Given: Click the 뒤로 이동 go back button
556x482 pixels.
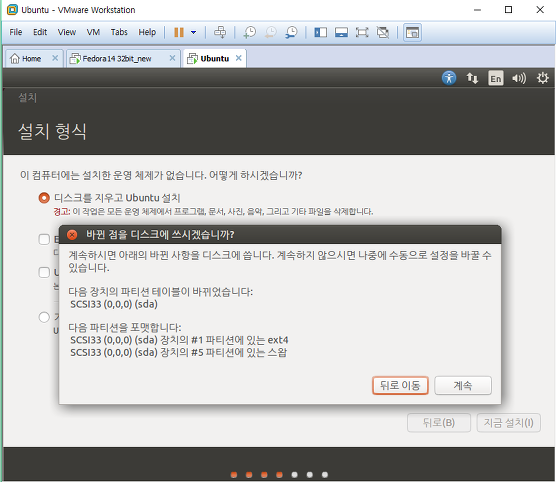Looking at the screenshot, I should coord(400,386).
